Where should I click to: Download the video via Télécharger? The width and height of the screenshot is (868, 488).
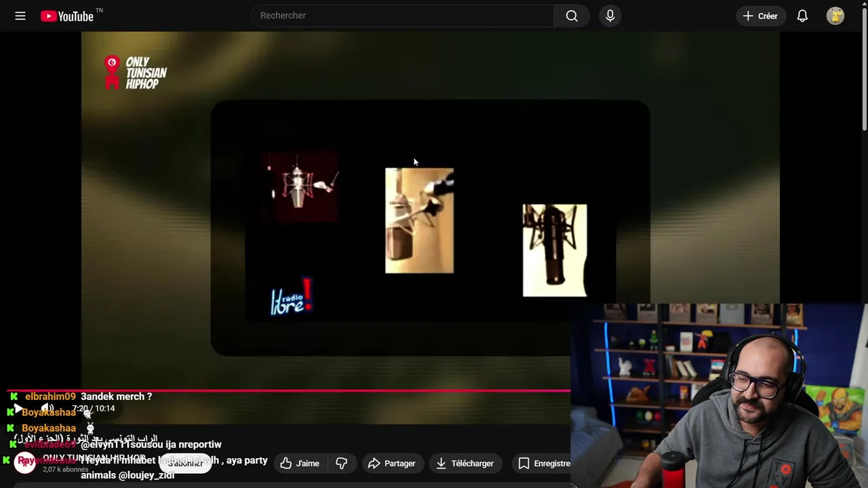465,464
